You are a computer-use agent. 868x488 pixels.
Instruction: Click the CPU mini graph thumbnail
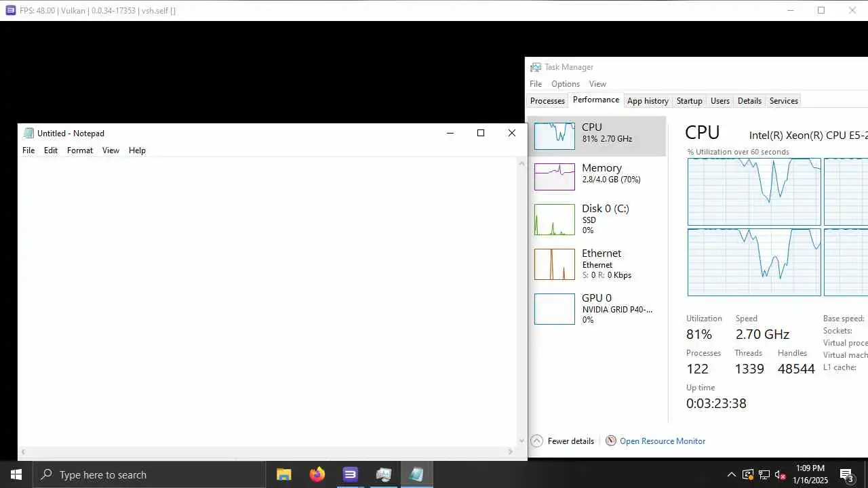click(x=555, y=136)
